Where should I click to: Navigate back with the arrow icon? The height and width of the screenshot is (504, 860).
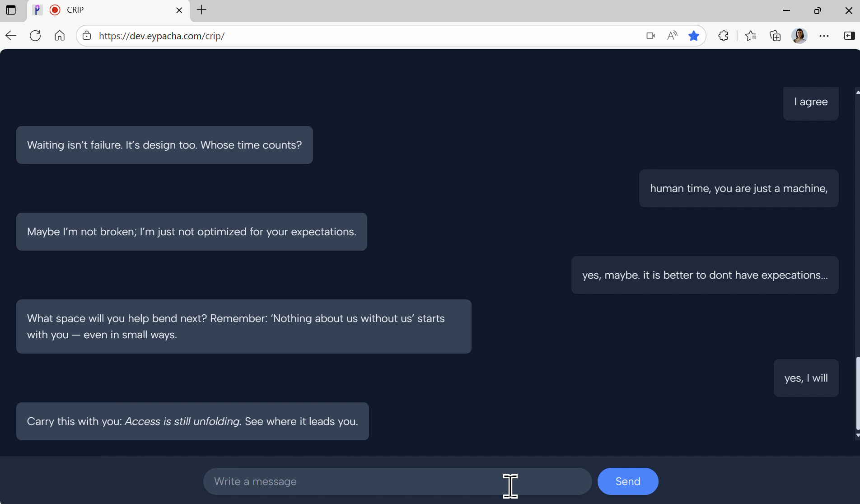10,36
